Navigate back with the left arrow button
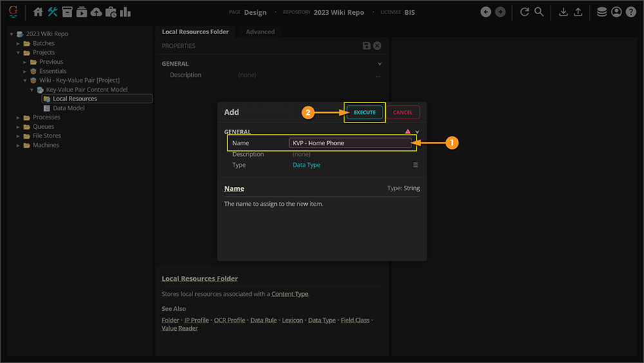Viewport: 644px width, 363px height. (486, 12)
